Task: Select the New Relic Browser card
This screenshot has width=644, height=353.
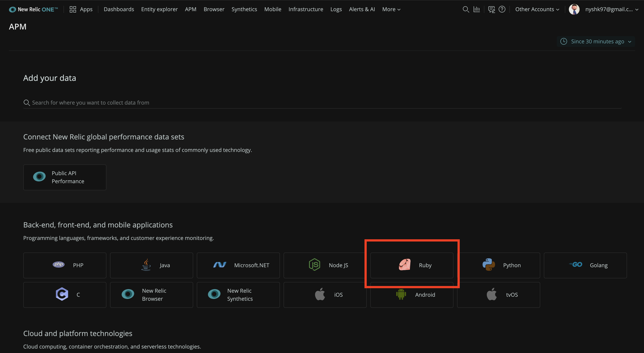Action: pos(152,295)
